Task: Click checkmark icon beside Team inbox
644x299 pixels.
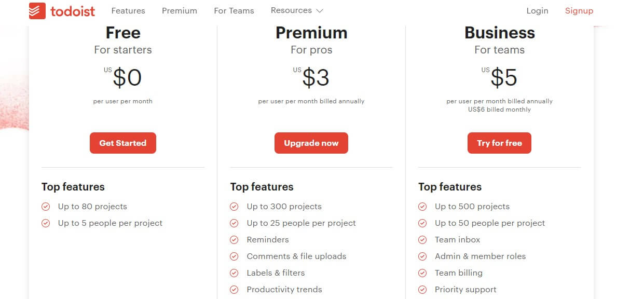Action: pyautogui.click(x=422, y=240)
